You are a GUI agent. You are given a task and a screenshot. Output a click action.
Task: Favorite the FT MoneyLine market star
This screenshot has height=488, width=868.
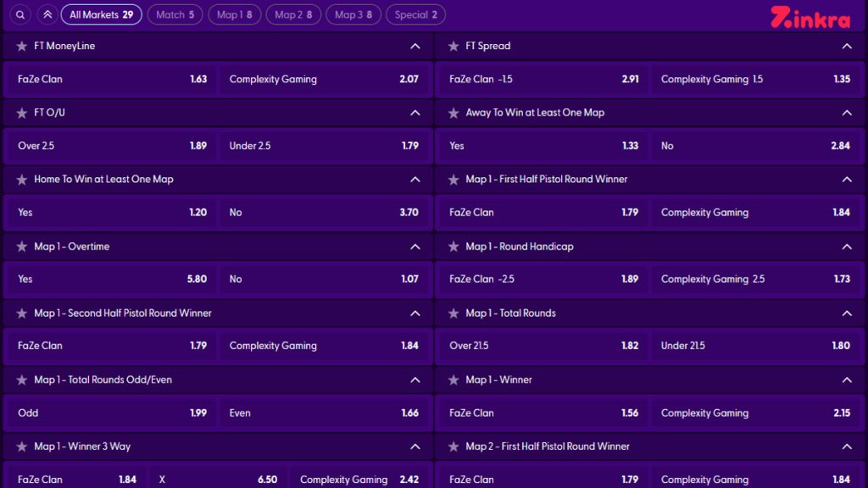[x=21, y=46]
